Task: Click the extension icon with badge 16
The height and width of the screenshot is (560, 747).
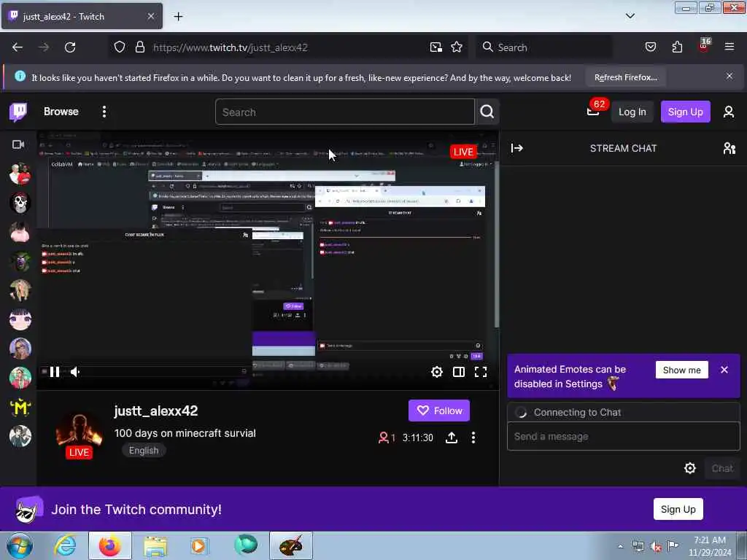Action: click(x=704, y=46)
